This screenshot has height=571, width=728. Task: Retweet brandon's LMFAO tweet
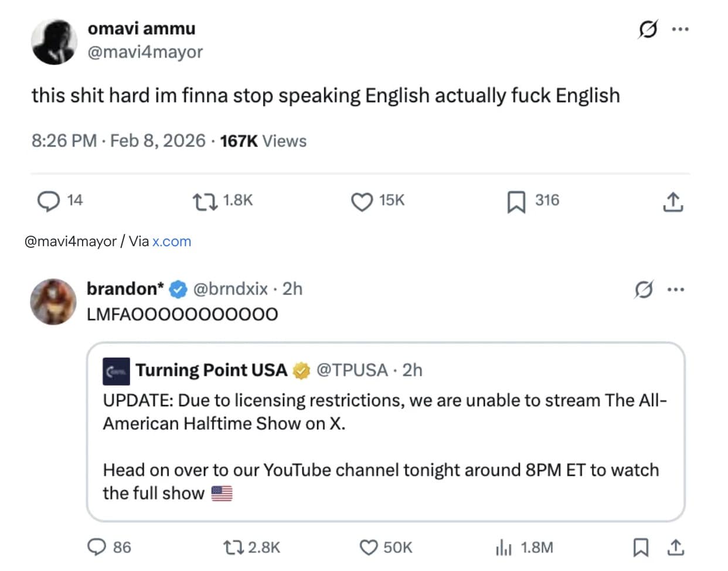[233, 548]
